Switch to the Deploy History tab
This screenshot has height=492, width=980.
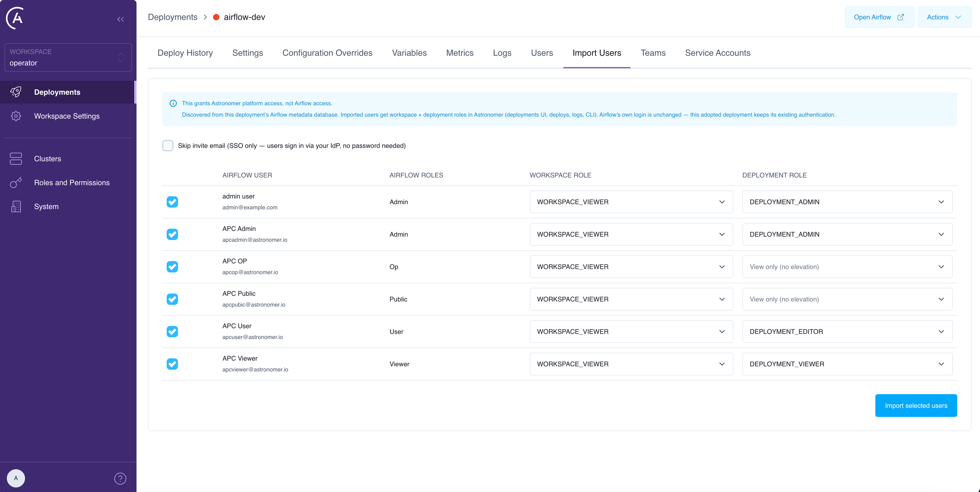tap(185, 53)
